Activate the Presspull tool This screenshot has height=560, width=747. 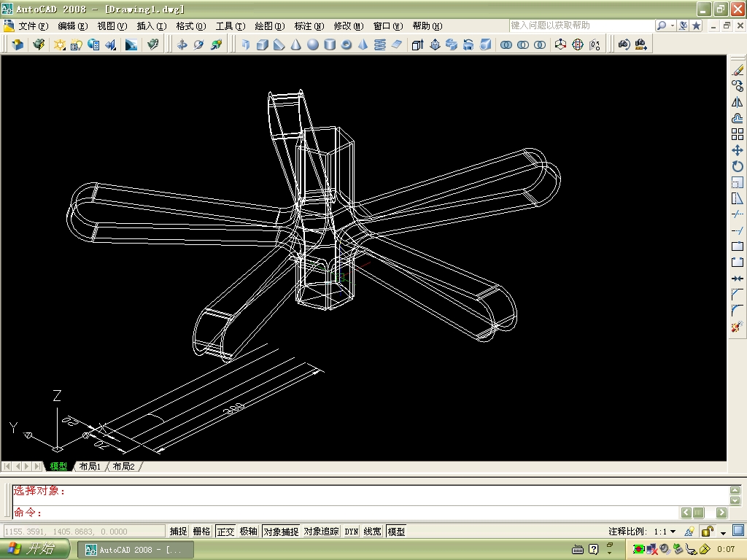click(435, 44)
